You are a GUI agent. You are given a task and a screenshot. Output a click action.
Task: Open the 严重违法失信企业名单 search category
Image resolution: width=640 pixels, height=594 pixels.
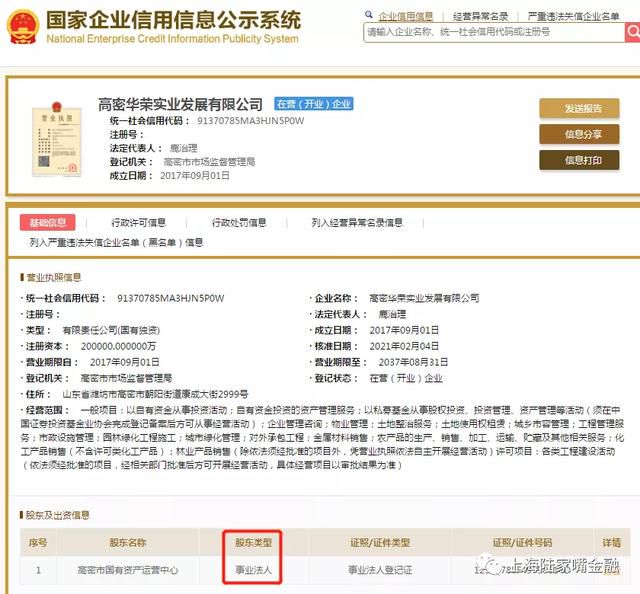[x=573, y=16]
